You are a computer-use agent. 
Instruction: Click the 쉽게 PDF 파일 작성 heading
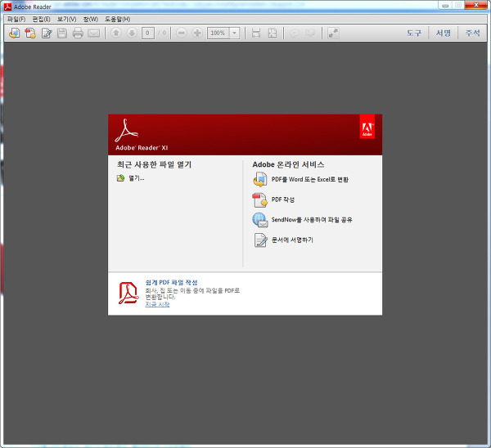(x=171, y=282)
